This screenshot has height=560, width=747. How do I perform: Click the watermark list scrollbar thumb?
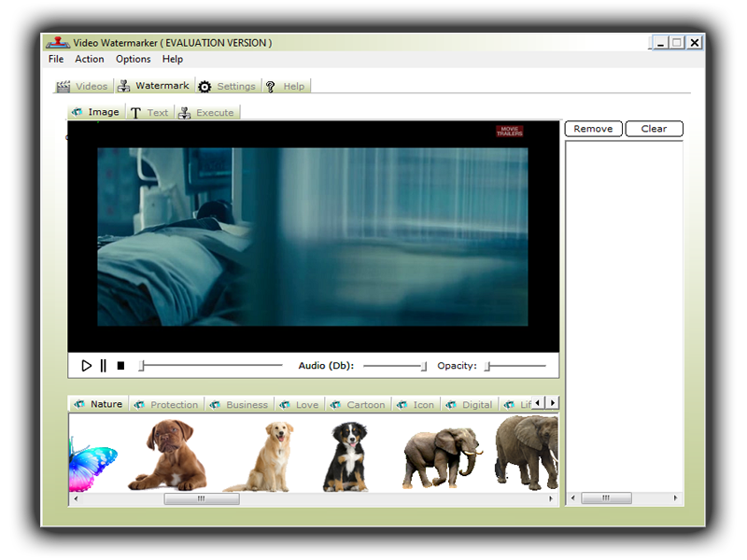click(x=606, y=498)
